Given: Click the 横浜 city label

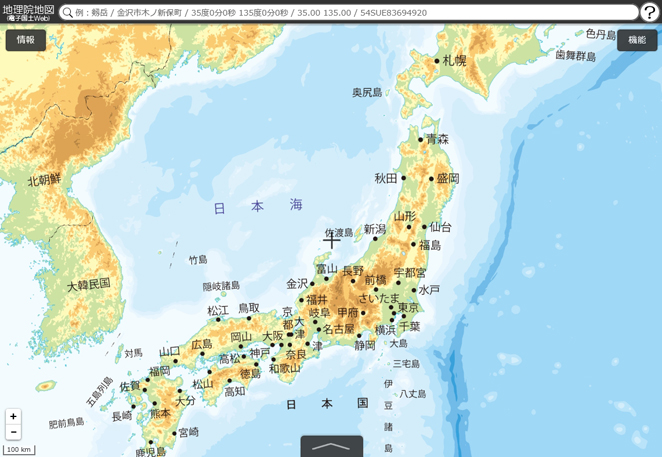Looking at the screenshot, I should pyautogui.click(x=385, y=330).
